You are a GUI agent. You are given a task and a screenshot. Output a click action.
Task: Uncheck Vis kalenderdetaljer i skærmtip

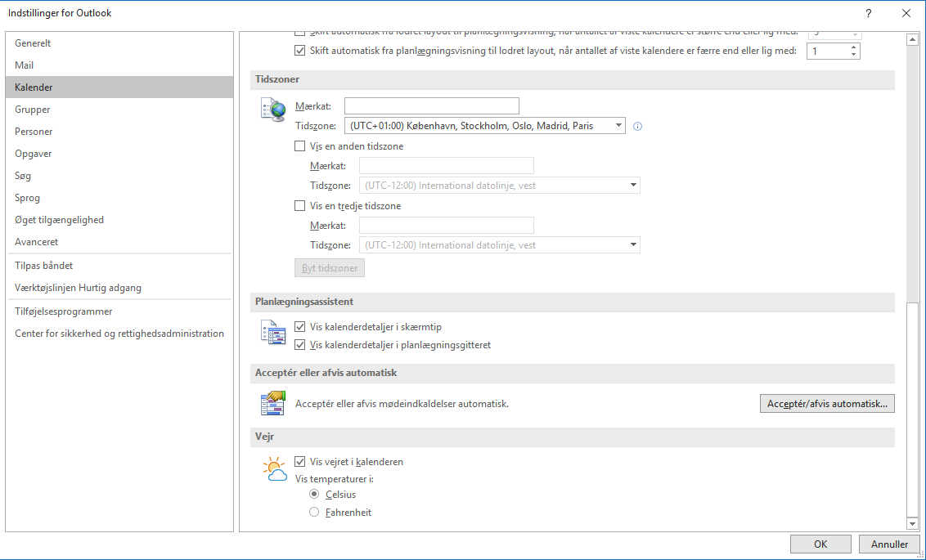(300, 326)
